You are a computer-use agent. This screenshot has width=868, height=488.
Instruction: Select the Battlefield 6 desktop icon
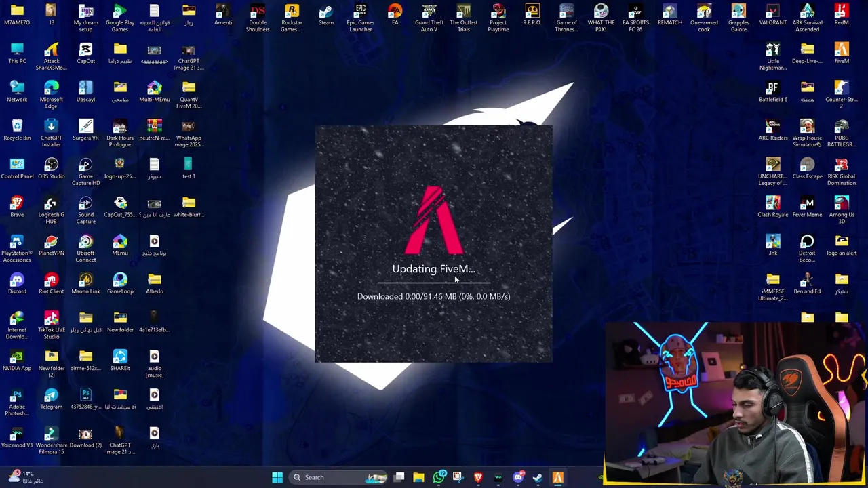coord(772,91)
